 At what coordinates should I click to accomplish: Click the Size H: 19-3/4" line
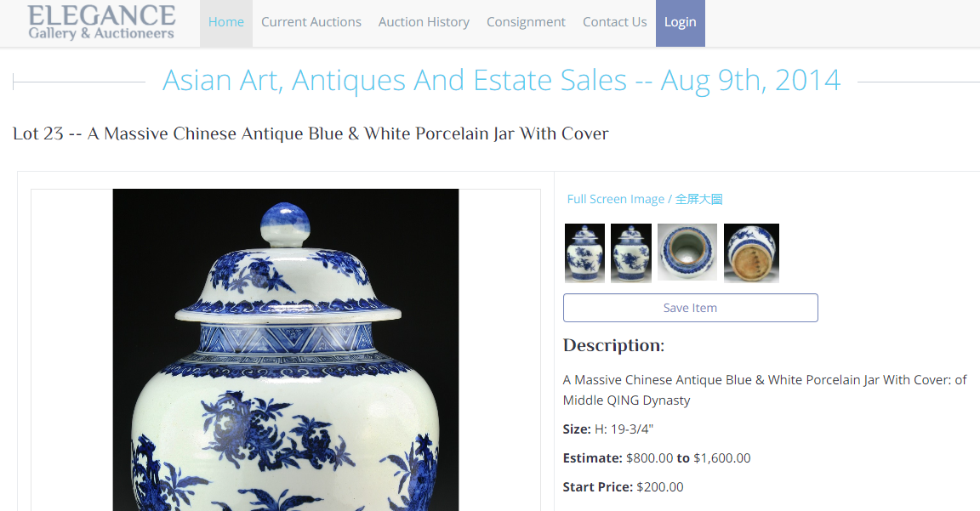608,429
